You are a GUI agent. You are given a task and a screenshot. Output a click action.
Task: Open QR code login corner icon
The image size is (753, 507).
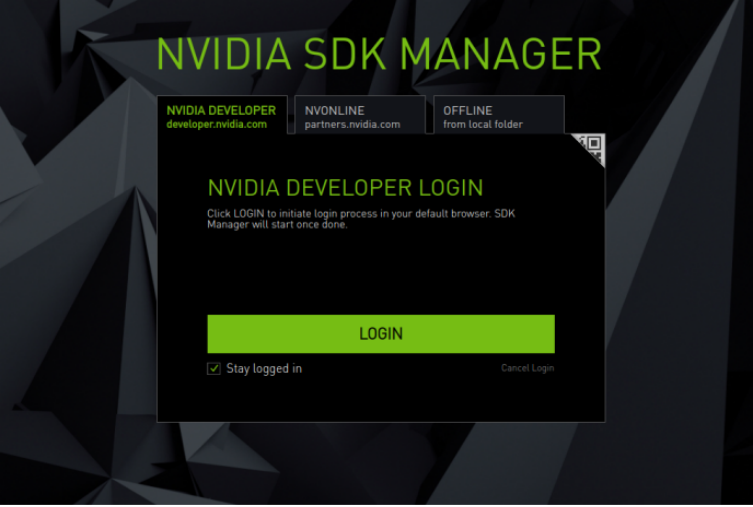(592, 147)
